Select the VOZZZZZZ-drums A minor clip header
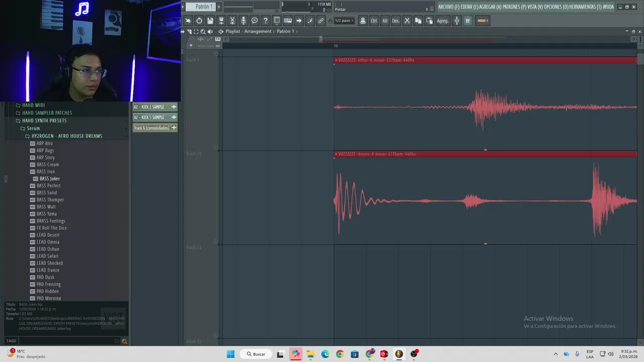The width and height of the screenshot is (644, 362). tap(485, 154)
